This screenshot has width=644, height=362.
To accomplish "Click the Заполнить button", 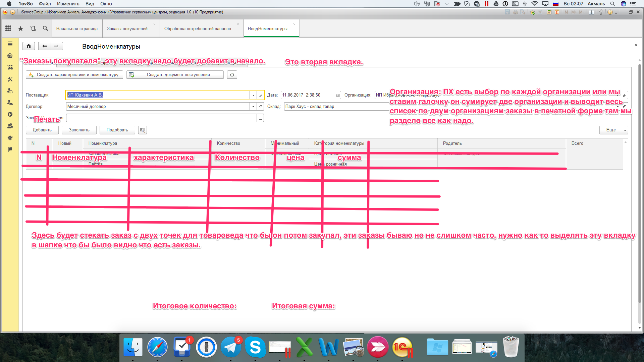I will point(79,130).
